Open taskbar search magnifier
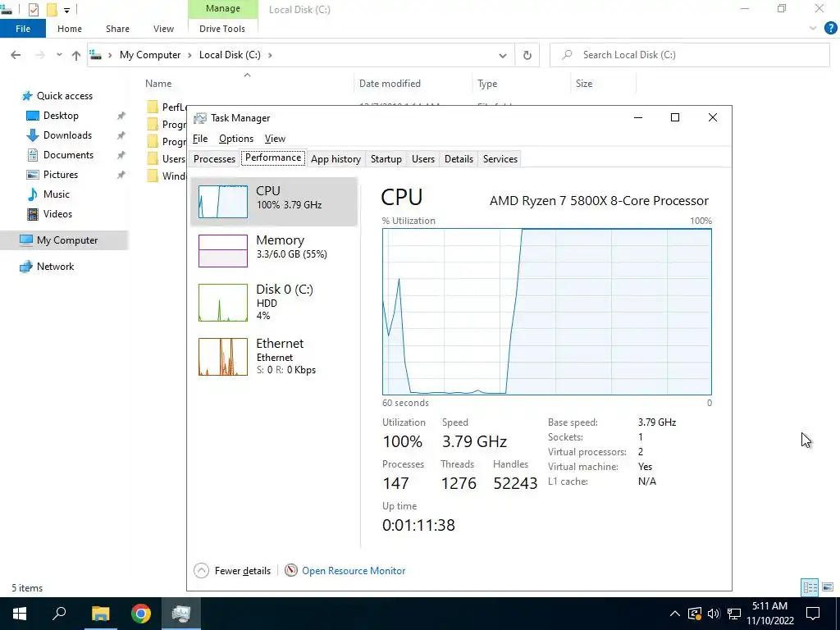840x630 pixels. click(59, 614)
